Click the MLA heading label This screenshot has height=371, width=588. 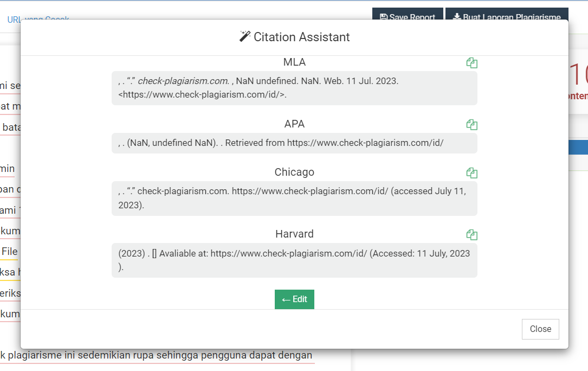(294, 62)
